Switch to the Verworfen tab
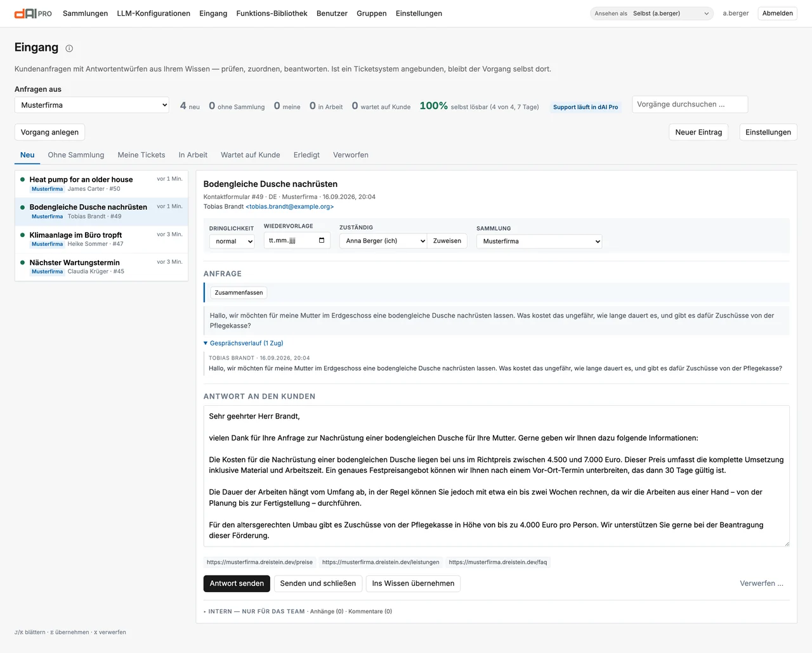 coord(351,155)
